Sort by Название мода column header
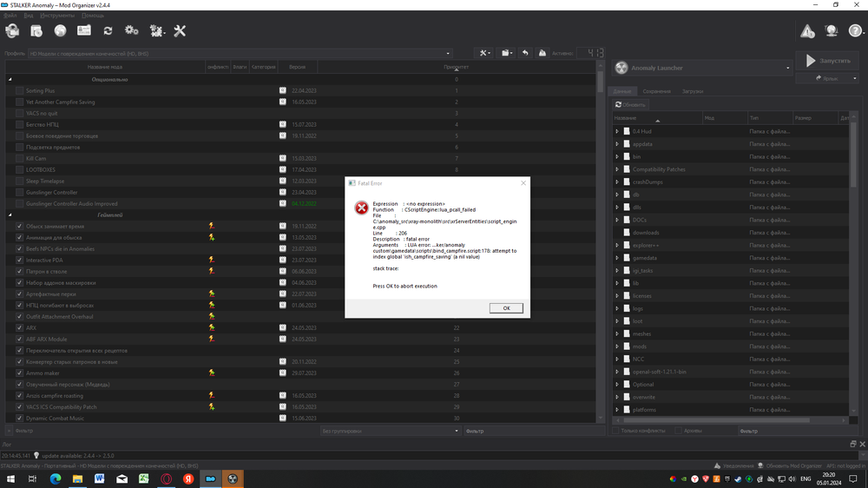This screenshot has height=488, width=868. coord(105,67)
